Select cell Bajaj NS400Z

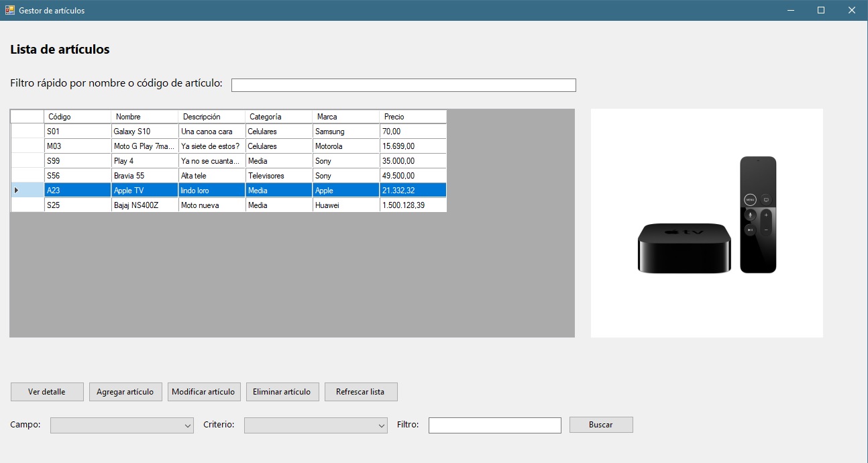tap(145, 205)
